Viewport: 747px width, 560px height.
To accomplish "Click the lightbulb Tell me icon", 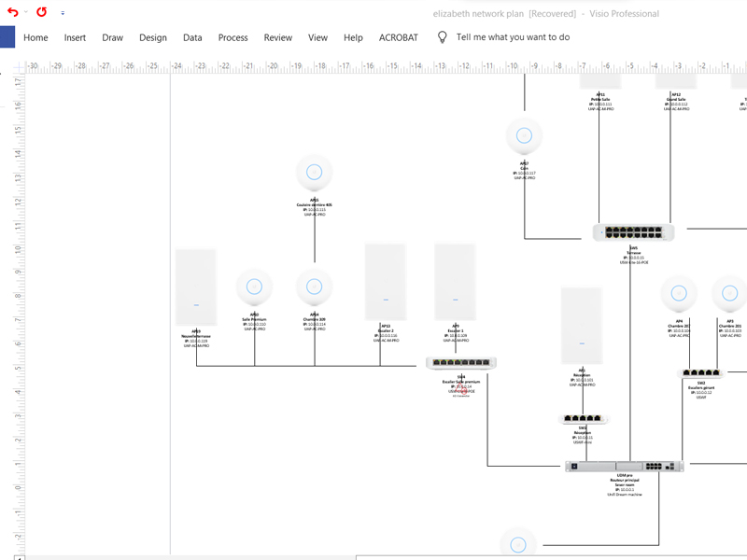I will point(443,37).
